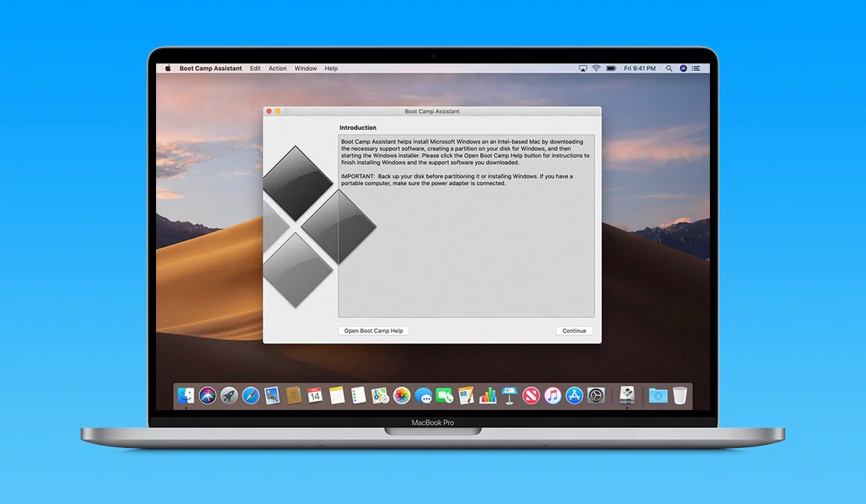Open System Preferences gear in Dock
Screen dimensions: 866x504
tap(596, 396)
